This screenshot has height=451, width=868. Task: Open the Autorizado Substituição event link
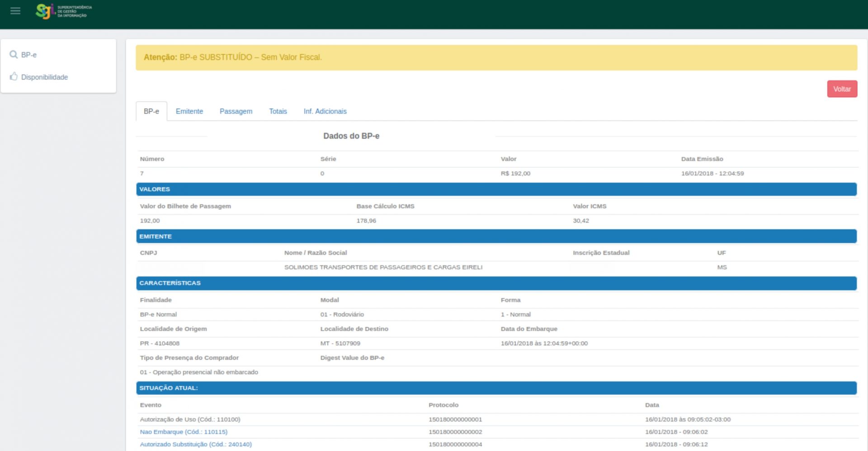(x=196, y=445)
